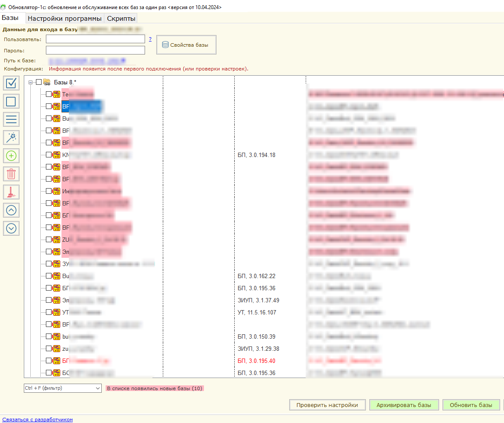This screenshot has width=504, height=423.
Task: Tick the checkbox in the БП, 3.0.150.39 row
Action: click(48, 336)
